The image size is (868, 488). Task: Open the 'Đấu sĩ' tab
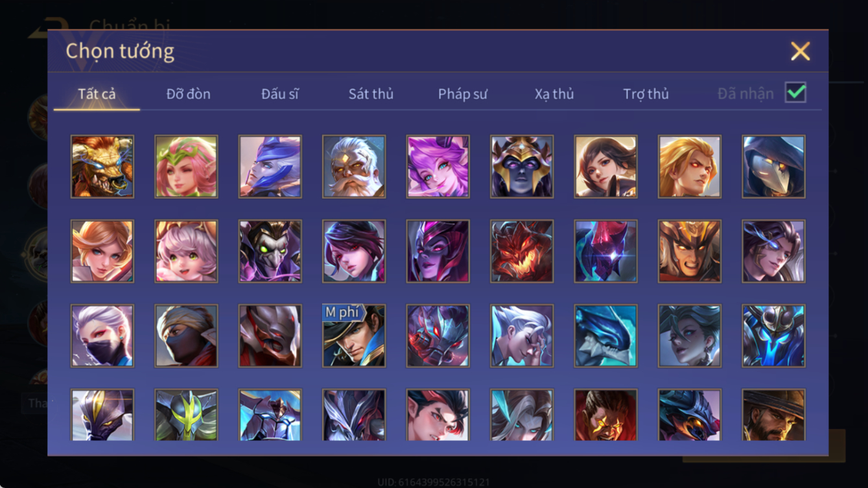pos(280,94)
